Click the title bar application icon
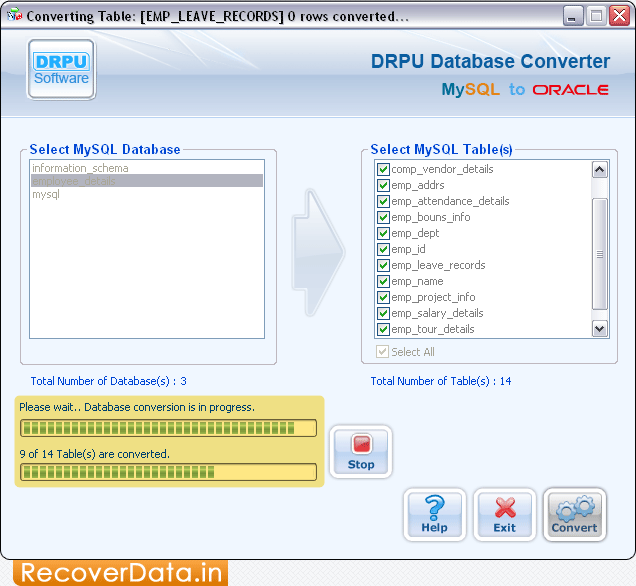Image resolution: width=636 pixels, height=586 pixels. 14,15
